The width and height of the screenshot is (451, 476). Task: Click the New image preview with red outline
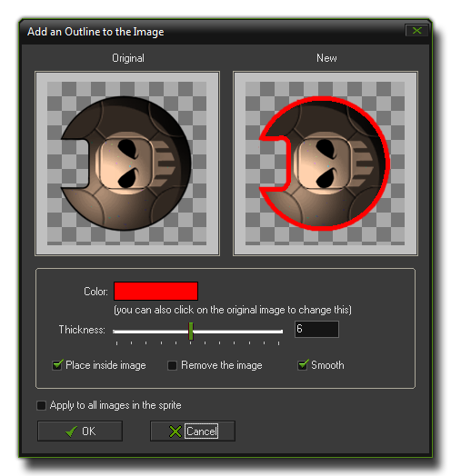point(326,164)
